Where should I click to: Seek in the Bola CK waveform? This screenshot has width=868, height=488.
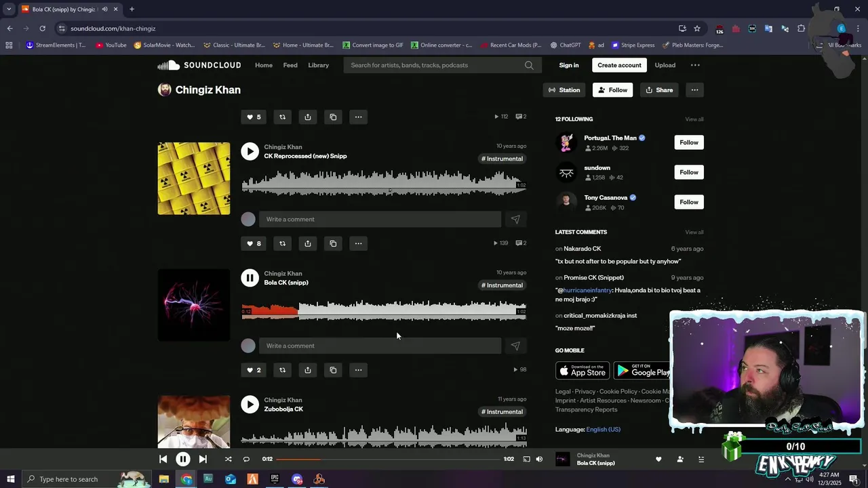pos(384,310)
